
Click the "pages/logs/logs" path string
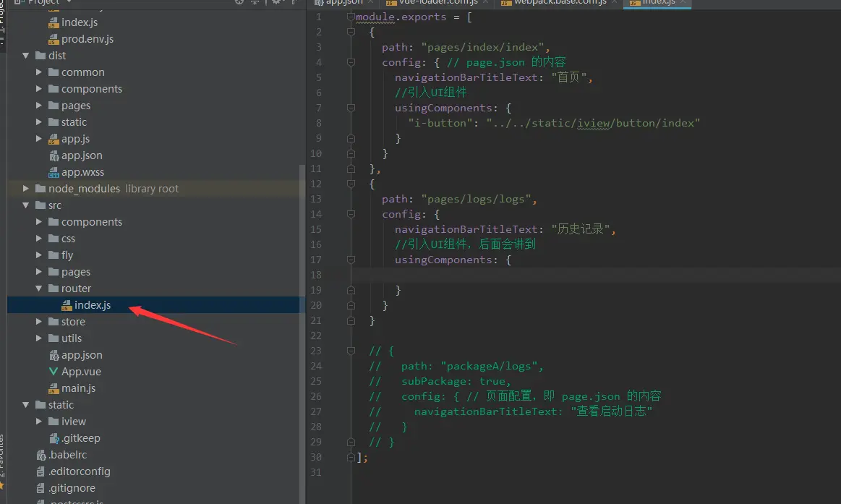477,199
